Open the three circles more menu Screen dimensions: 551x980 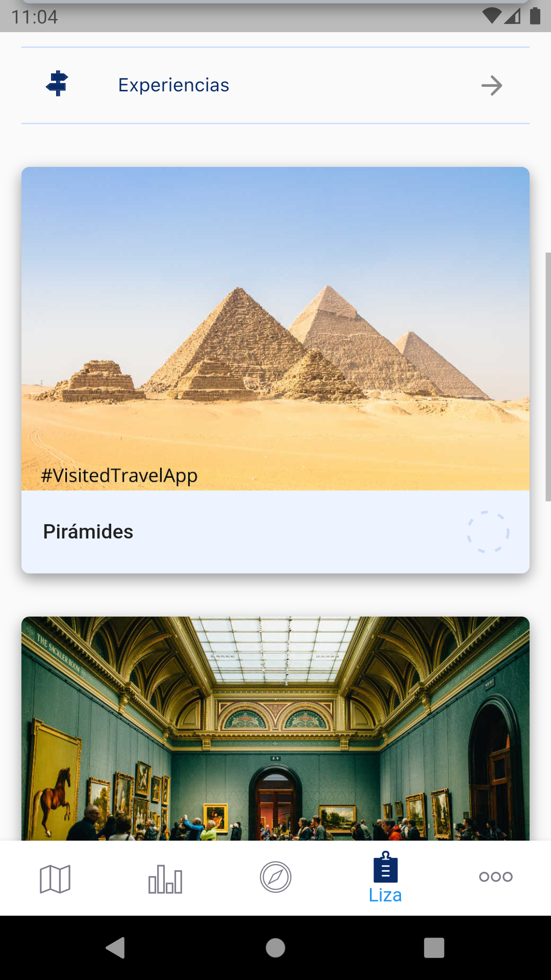pyautogui.click(x=496, y=877)
